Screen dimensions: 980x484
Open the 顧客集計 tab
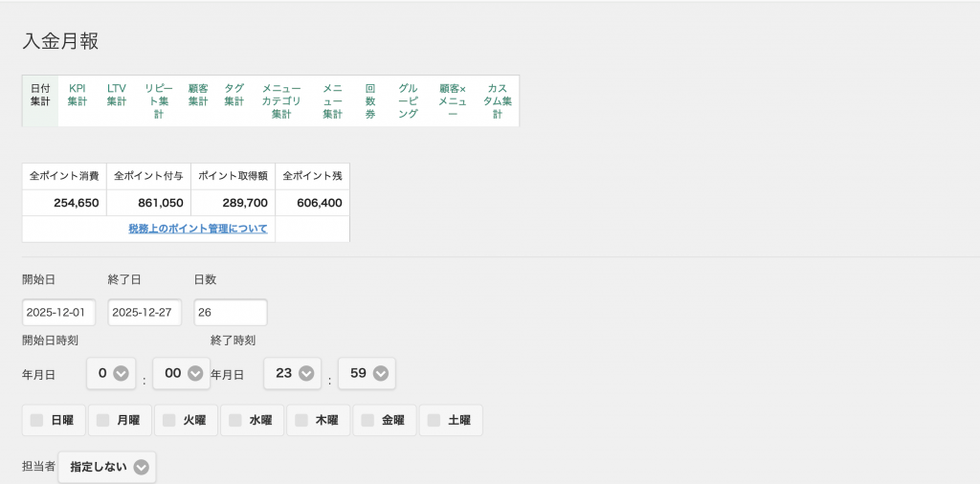(198, 95)
